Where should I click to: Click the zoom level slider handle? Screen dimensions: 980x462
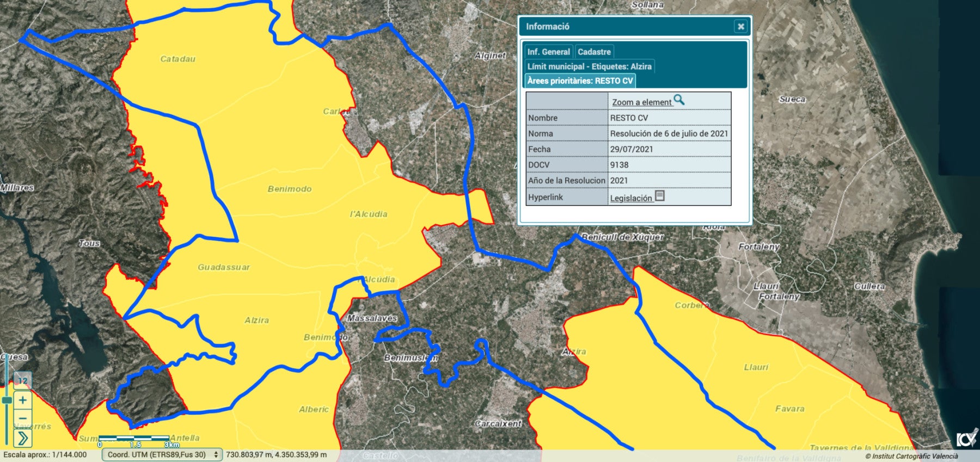coord(7,400)
